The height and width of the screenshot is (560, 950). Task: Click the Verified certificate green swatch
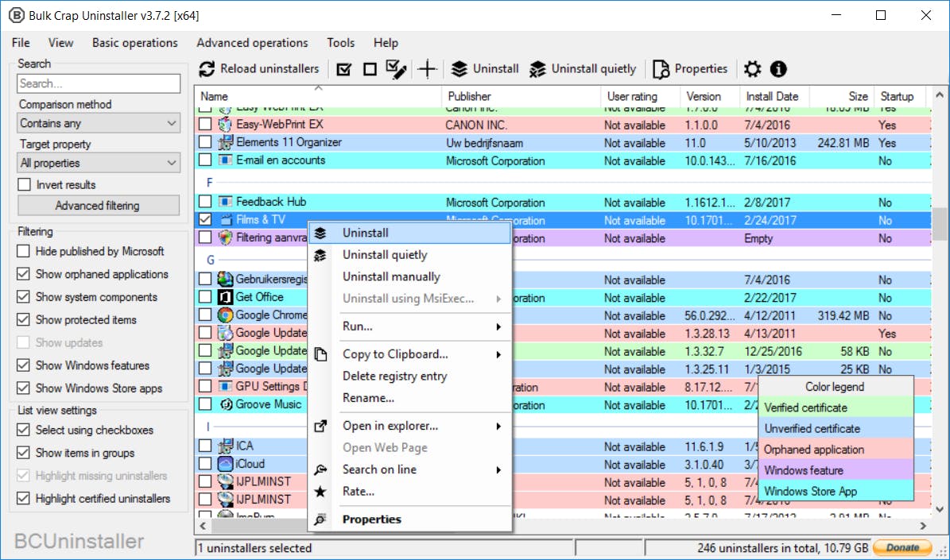click(836, 407)
